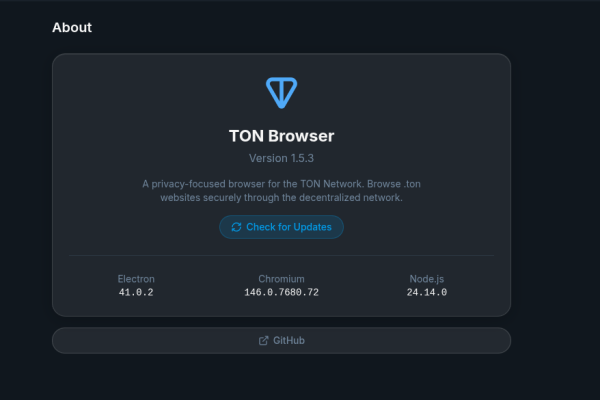The image size is (600, 400).
Task: Click the Node.js label
Action: click(428, 278)
